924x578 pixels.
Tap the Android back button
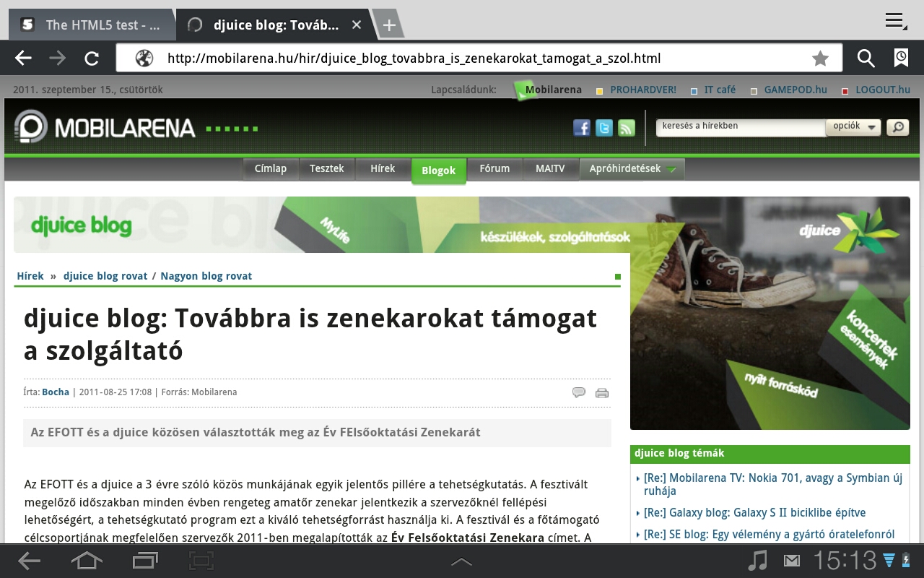29,561
